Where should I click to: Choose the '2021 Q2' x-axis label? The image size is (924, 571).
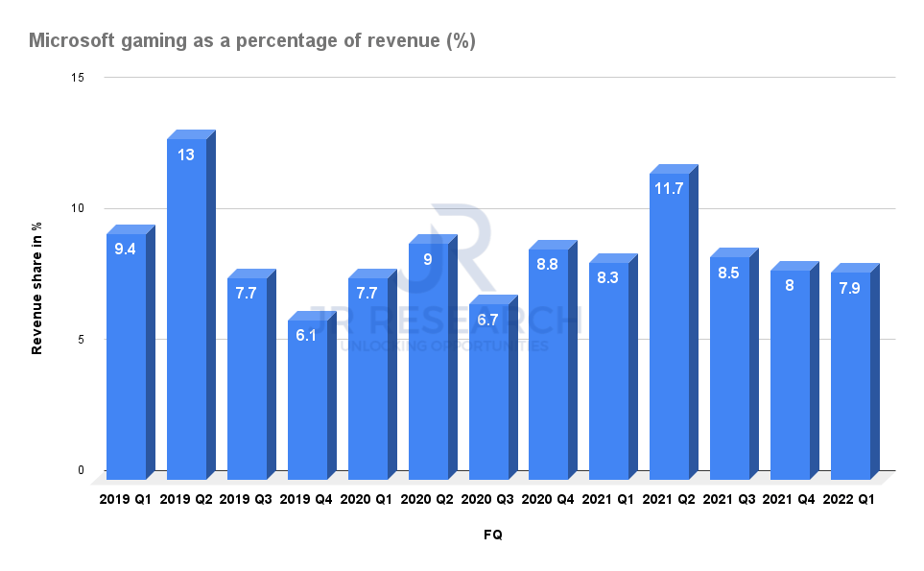[x=669, y=500]
